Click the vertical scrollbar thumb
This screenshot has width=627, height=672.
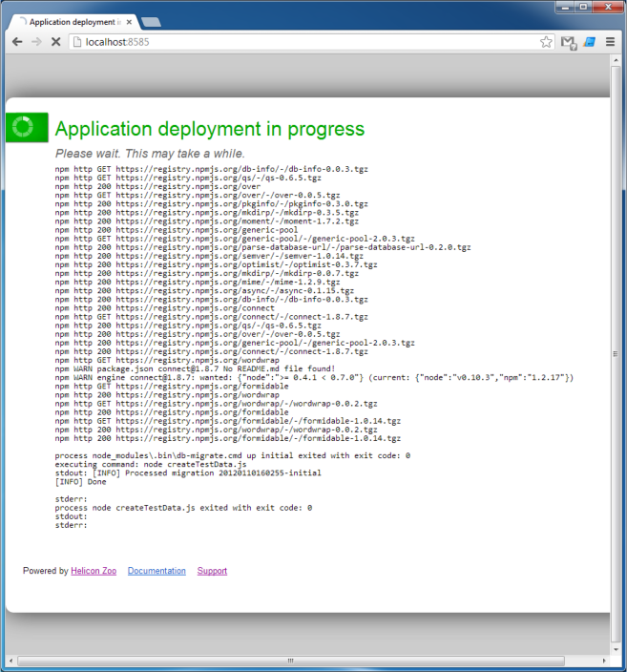615,353
